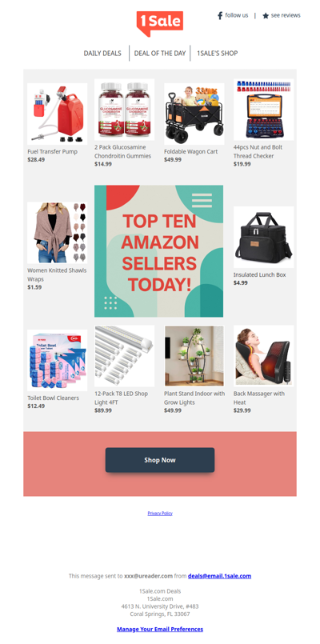Open the Privacy Policy link
The width and height of the screenshot is (320, 644).
160,513
